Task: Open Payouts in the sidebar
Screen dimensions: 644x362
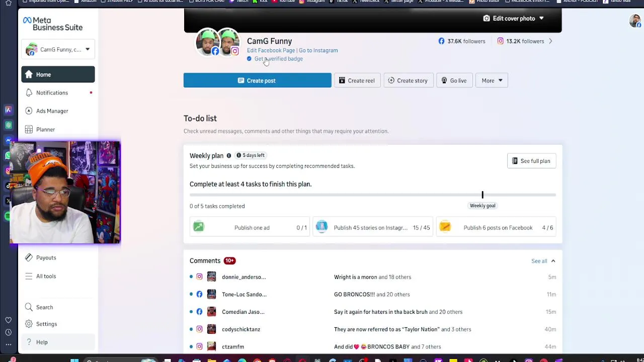Action: click(x=58, y=257)
